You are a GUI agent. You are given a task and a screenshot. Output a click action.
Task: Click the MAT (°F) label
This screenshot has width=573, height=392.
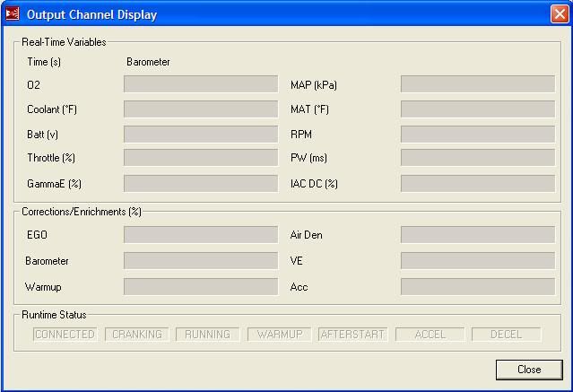tap(309, 109)
